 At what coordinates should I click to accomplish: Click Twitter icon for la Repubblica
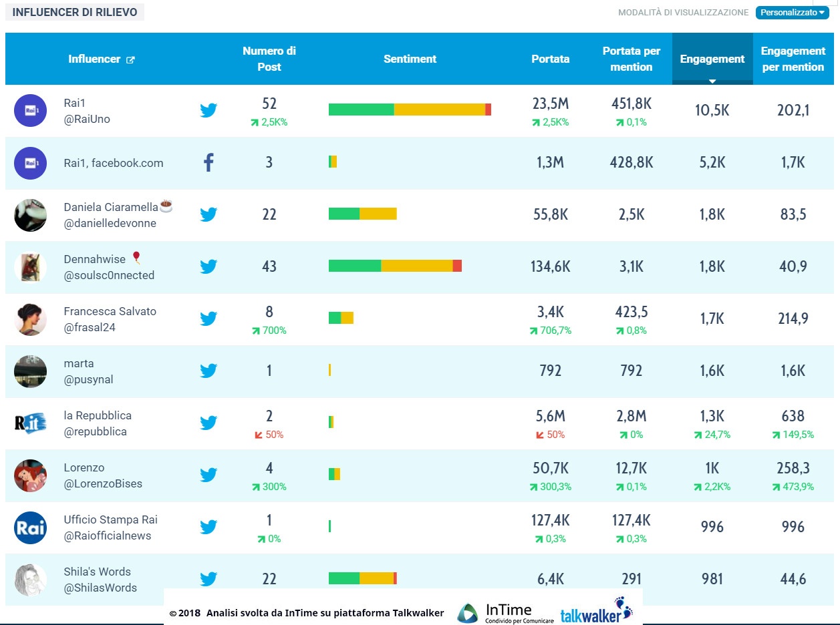pos(208,423)
